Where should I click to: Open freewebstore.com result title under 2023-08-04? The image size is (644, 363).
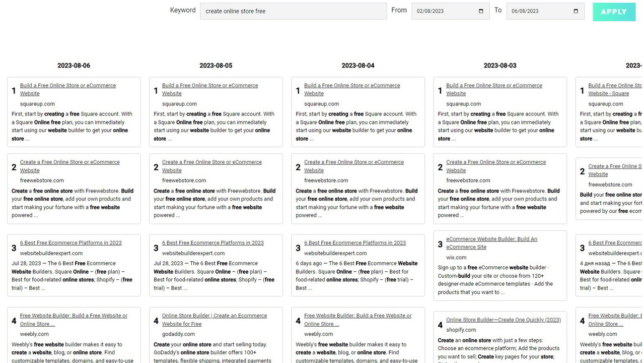click(x=353, y=162)
